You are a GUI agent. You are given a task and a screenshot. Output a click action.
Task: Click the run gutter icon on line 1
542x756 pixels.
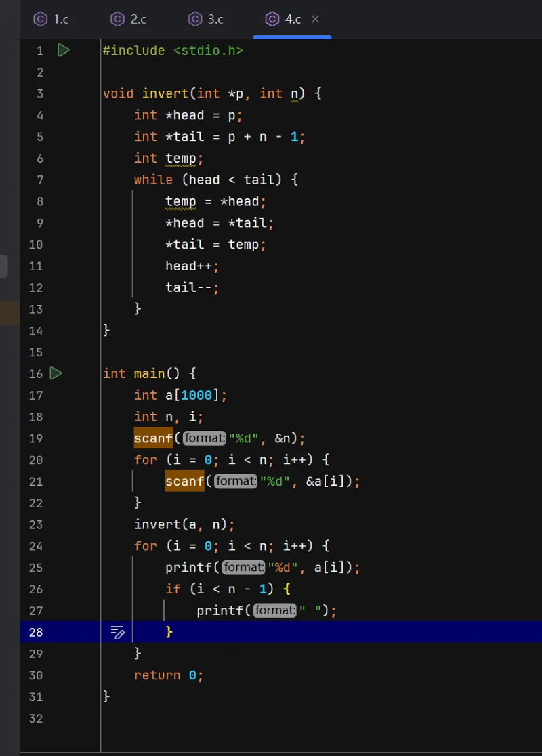pos(63,50)
